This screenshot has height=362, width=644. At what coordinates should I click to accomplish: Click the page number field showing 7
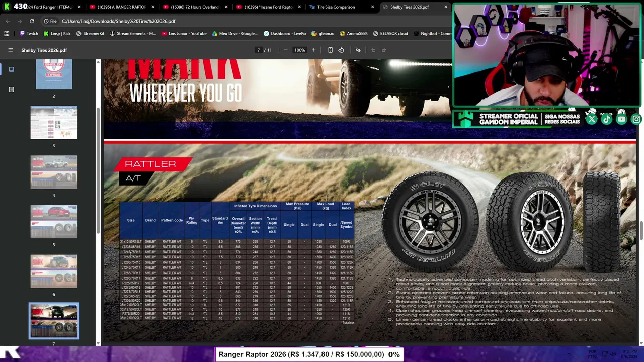click(259, 50)
